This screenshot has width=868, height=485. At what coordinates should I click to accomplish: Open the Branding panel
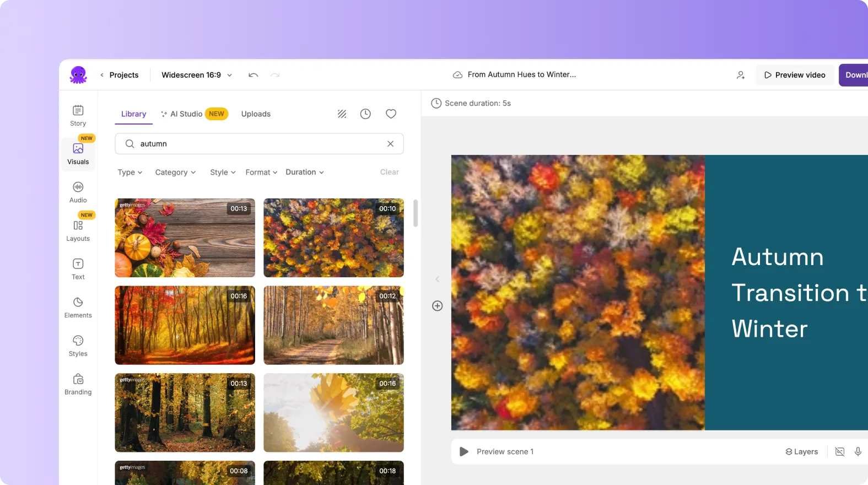click(78, 384)
